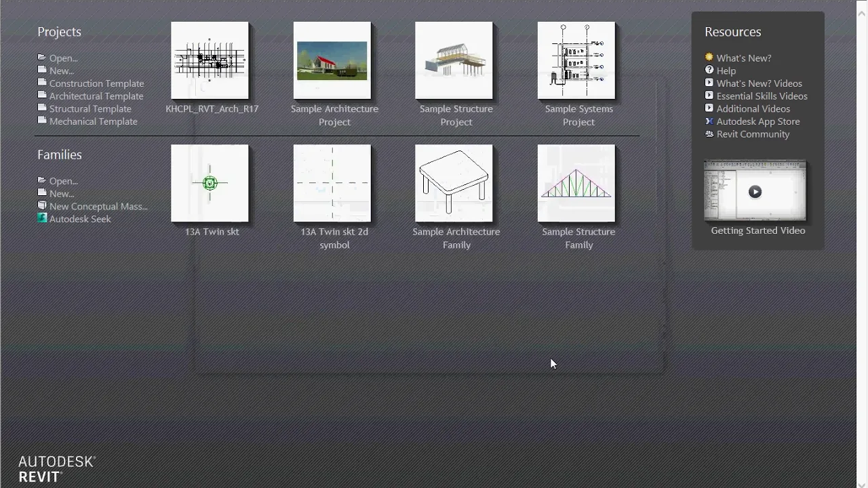Click the play icon beside Essential Skills Videos
This screenshot has height=488, width=868.
(709, 96)
